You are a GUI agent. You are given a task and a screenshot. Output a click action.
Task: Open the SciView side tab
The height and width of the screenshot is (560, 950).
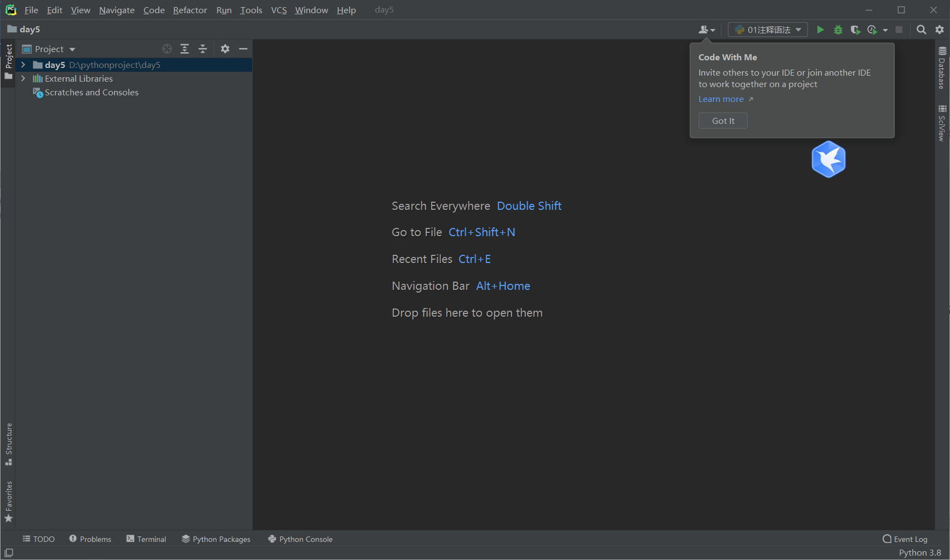942,123
